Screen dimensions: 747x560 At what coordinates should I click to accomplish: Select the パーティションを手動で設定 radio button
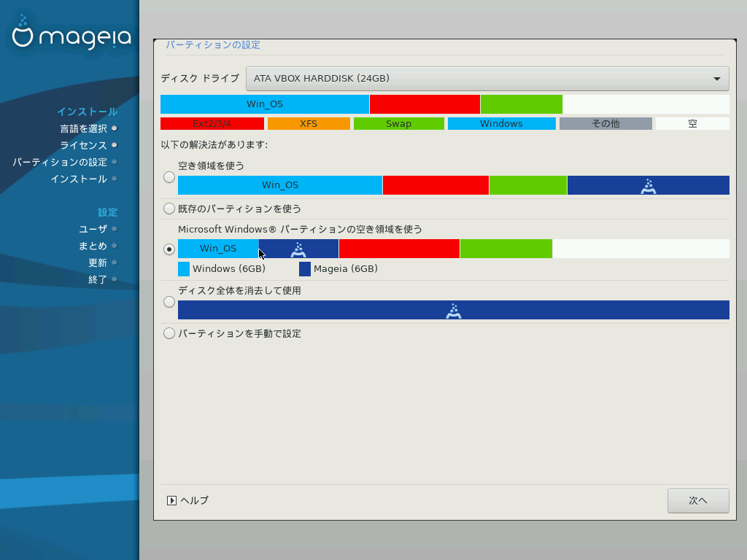click(x=169, y=333)
